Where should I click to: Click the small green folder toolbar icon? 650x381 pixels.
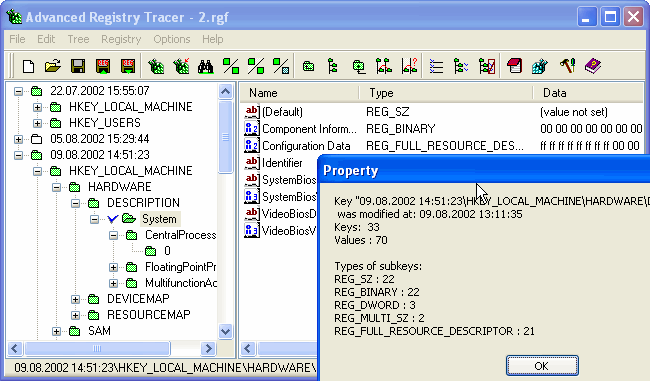308,66
